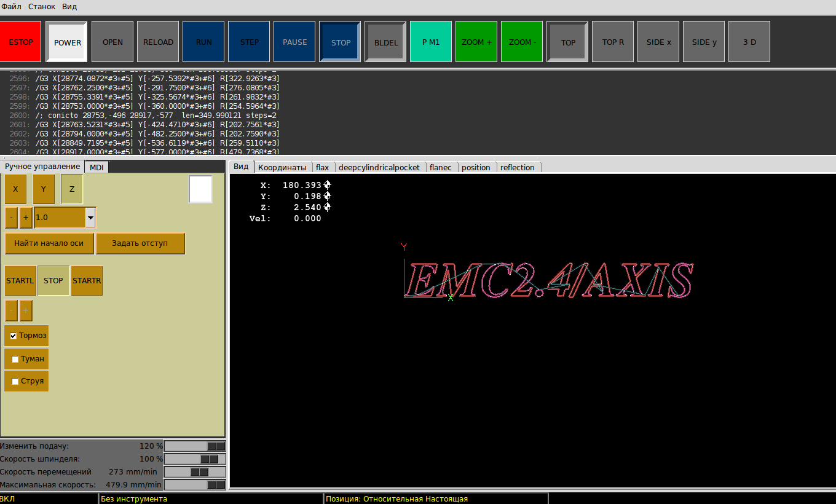Click the Скорость перемещений slider
836x504 pixels.
(195, 472)
